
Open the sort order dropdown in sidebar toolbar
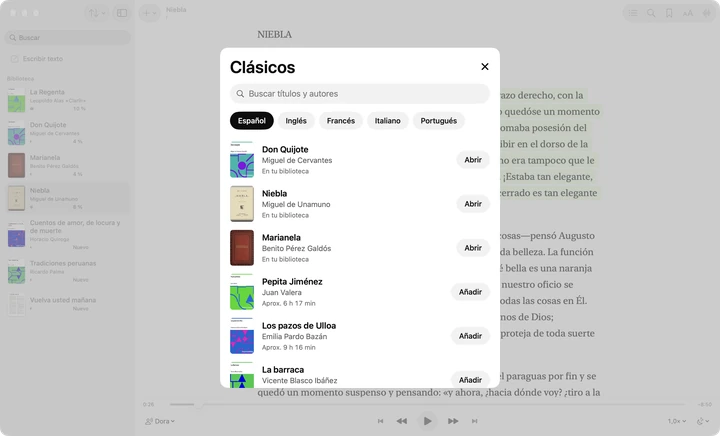pos(97,13)
